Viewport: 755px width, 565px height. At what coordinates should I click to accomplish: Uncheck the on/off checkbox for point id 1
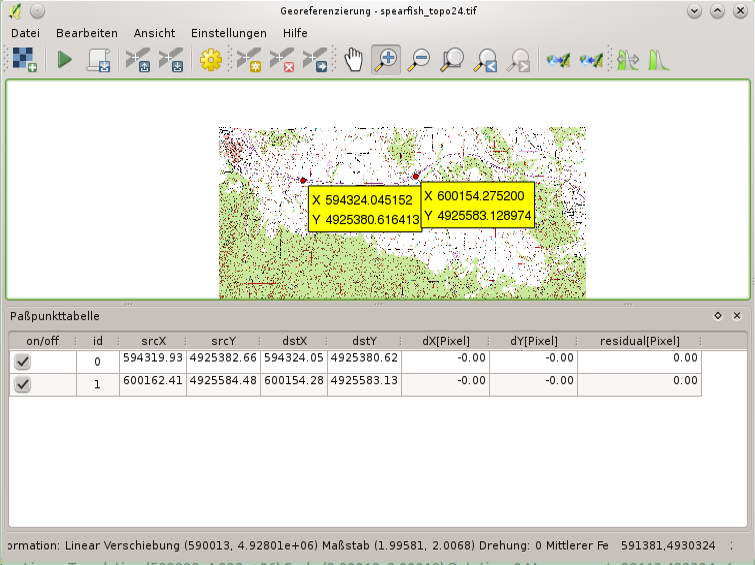pyautogui.click(x=23, y=384)
